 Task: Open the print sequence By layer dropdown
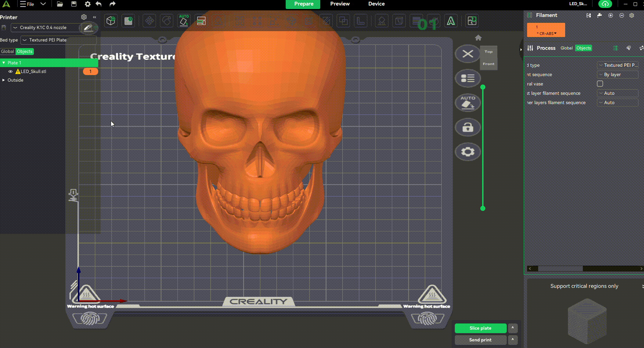[618, 75]
